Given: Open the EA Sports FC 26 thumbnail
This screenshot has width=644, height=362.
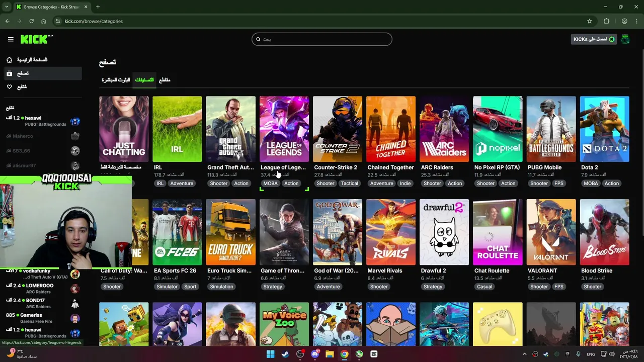Looking at the screenshot, I should click(x=177, y=232).
